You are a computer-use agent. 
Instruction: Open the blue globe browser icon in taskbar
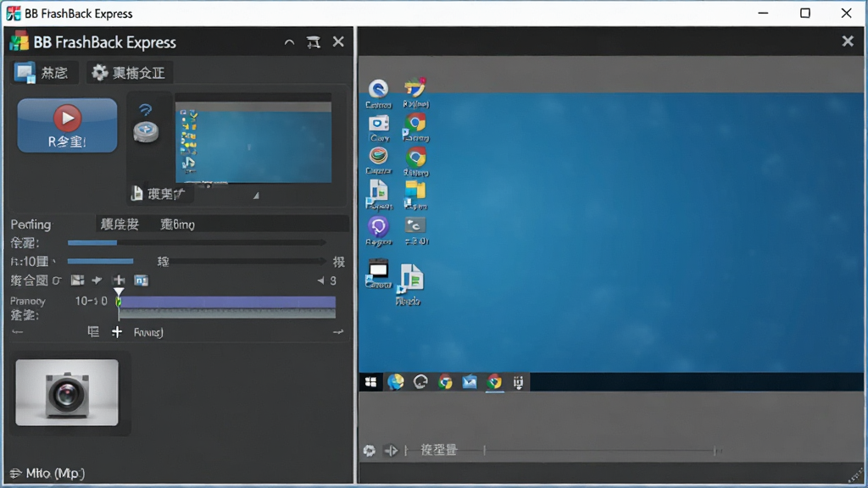coord(395,382)
